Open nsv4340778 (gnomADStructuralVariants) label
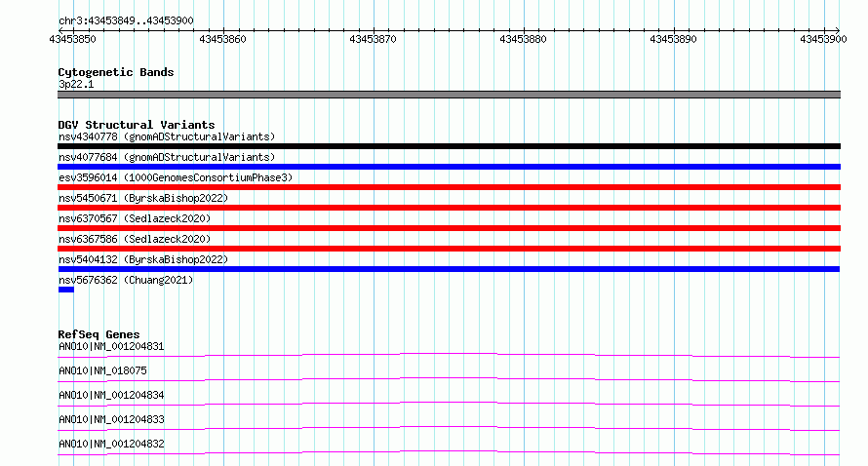Screen dimensions: 868x466 coord(167,136)
